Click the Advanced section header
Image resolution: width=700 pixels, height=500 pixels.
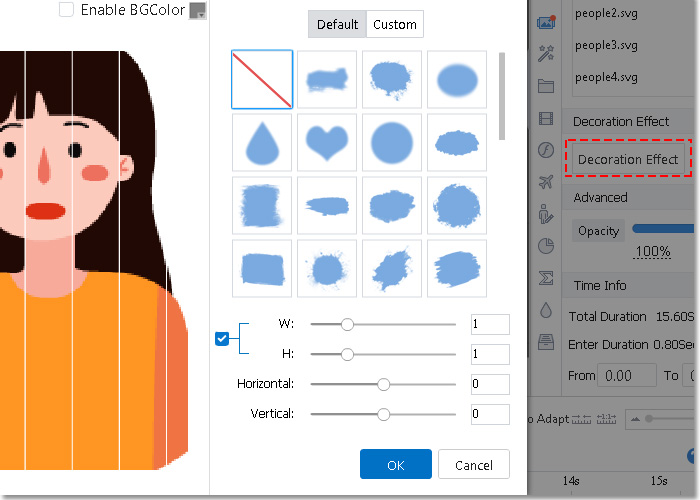pos(629,197)
